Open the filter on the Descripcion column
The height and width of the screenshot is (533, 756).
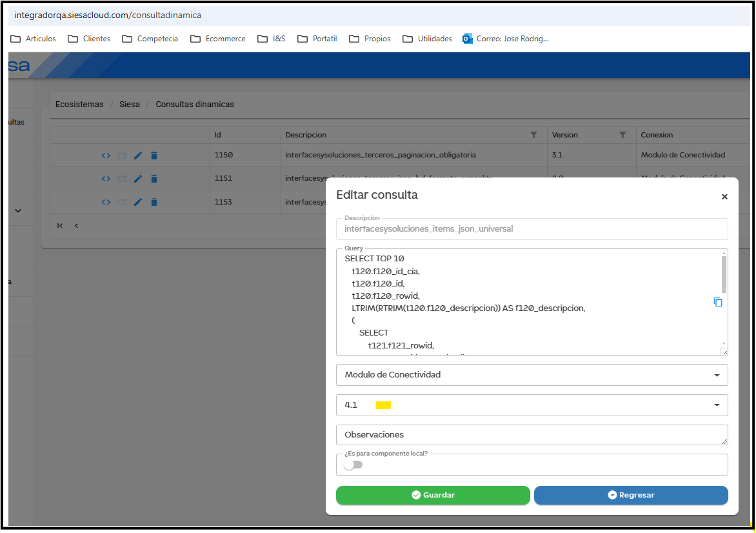pyautogui.click(x=533, y=135)
